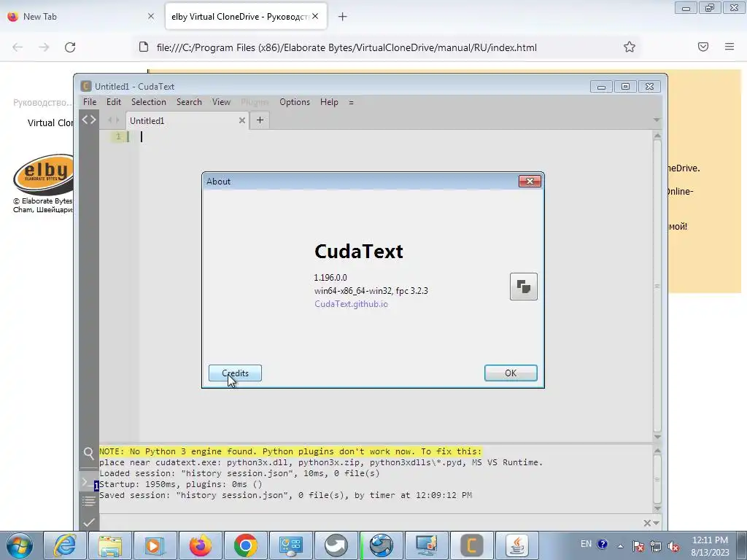This screenshot has width=747, height=560.
Task: Close the Untitled1 tab
Action: pos(242,120)
